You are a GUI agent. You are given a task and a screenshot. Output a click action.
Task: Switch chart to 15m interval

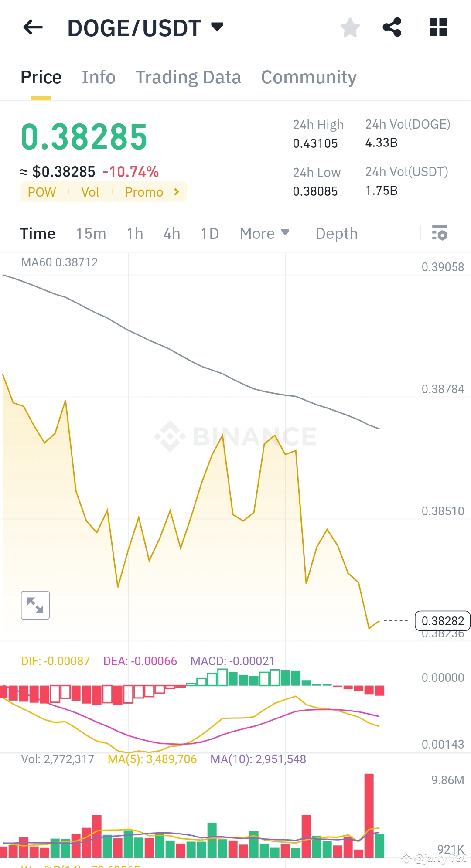point(90,234)
